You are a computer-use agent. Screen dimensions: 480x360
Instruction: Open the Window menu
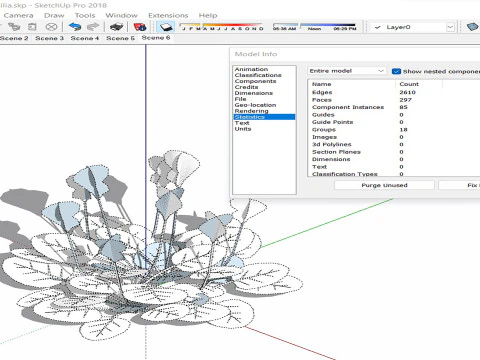tap(121, 15)
